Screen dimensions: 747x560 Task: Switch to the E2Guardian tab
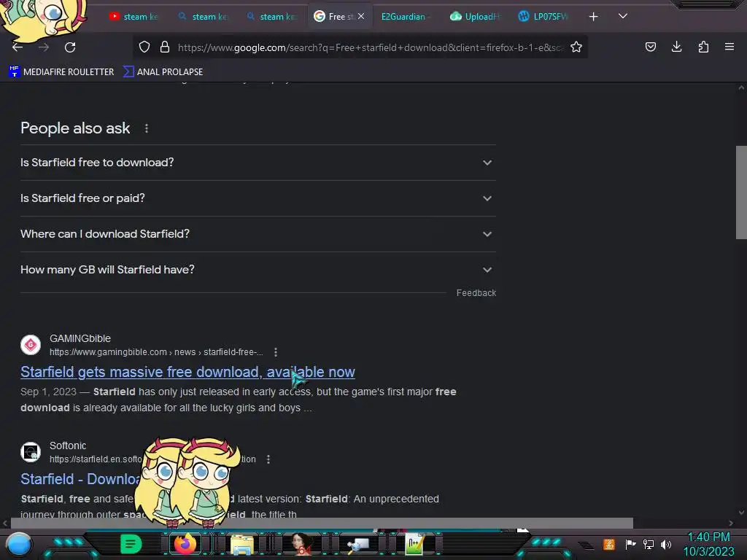(406, 16)
